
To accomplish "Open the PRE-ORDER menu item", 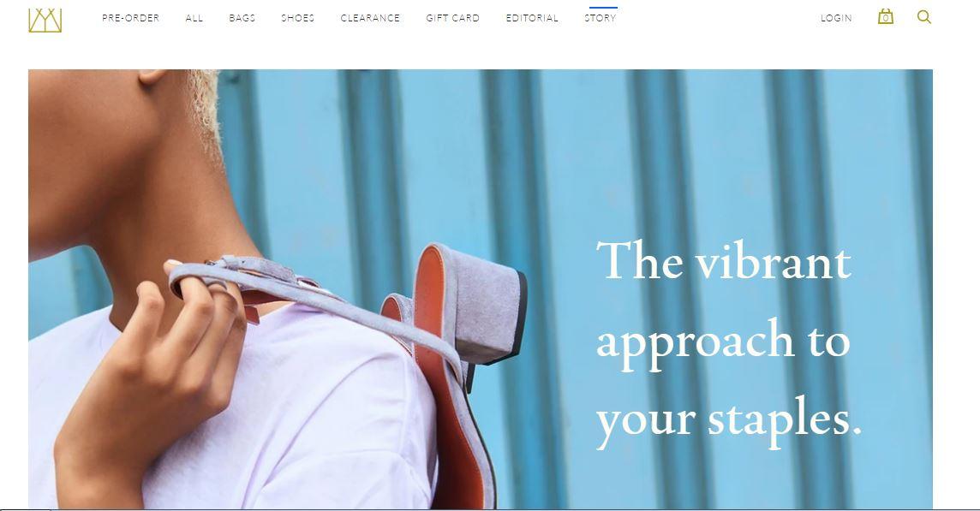I will tap(130, 18).
